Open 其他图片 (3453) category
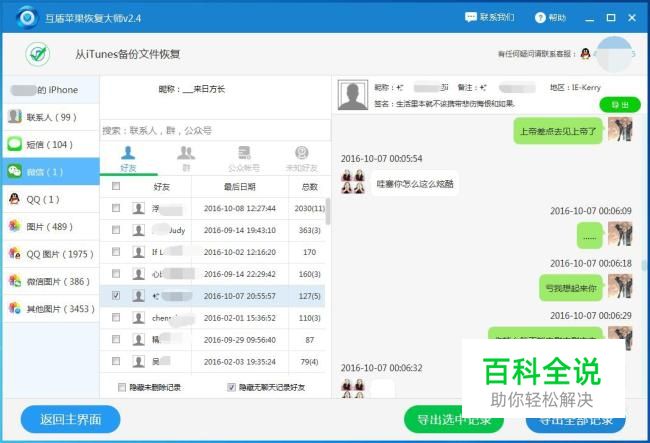650x443 pixels. (51, 309)
